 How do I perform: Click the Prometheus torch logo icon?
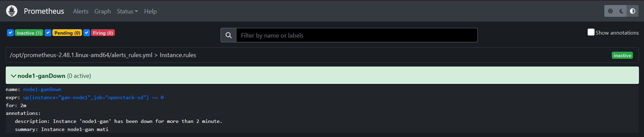(x=12, y=11)
